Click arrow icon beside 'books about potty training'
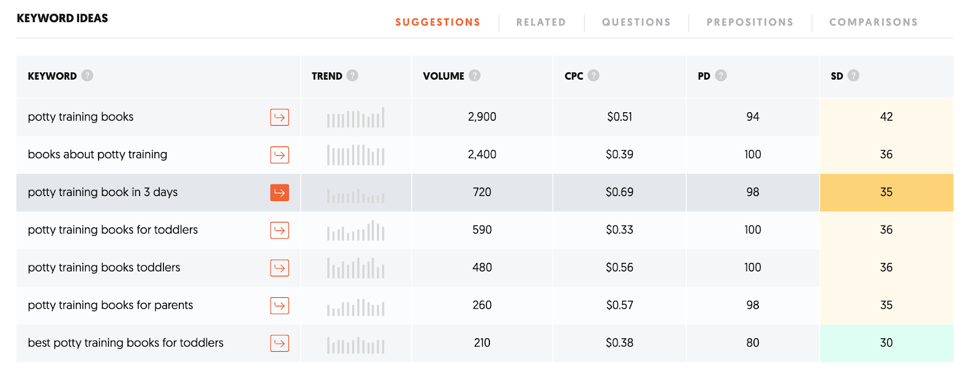Viewport: 980px width, 375px height. [279, 155]
